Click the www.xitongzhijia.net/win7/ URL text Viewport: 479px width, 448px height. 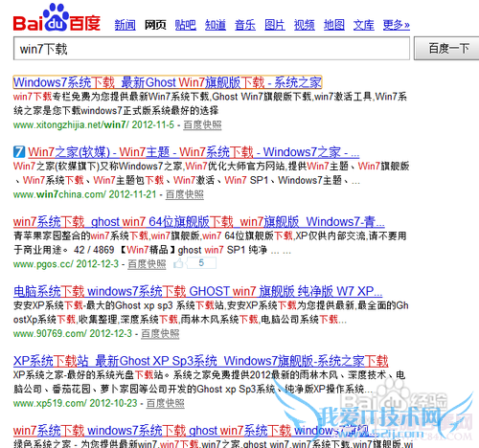(71, 124)
